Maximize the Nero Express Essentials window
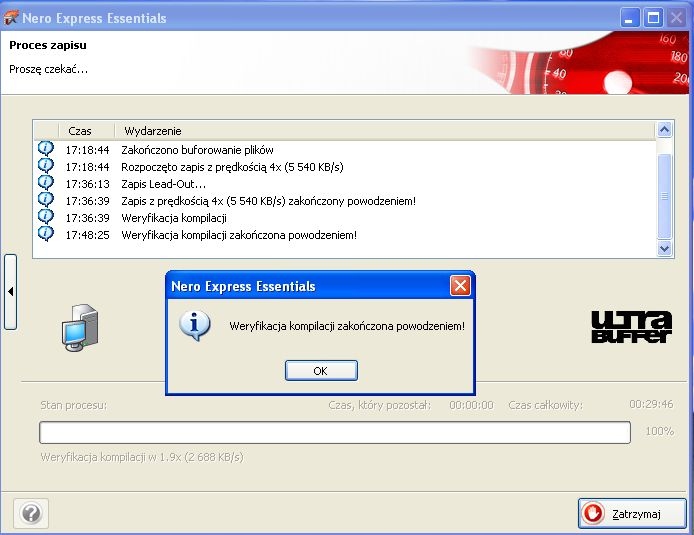 coord(653,18)
